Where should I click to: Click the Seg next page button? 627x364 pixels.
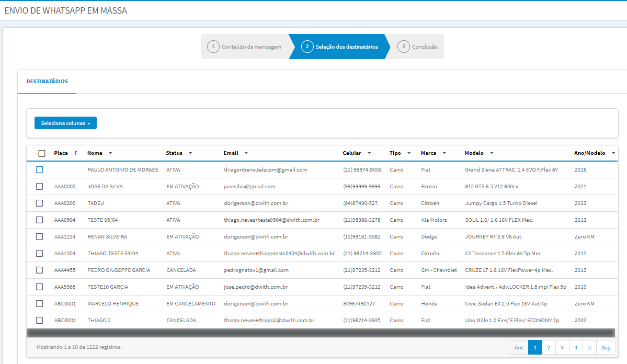(x=606, y=348)
